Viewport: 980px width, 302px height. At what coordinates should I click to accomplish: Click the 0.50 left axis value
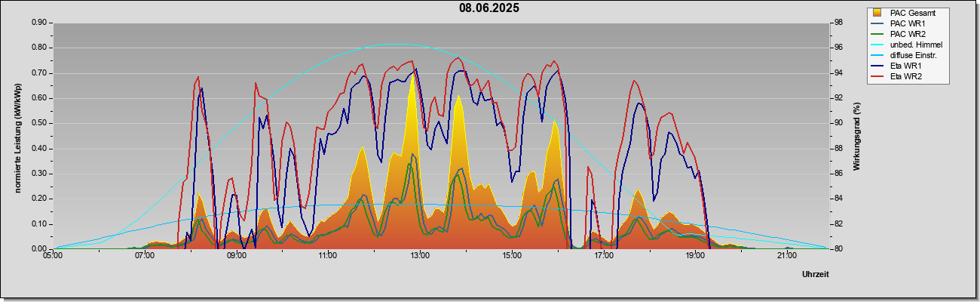click(x=40, y=123)
